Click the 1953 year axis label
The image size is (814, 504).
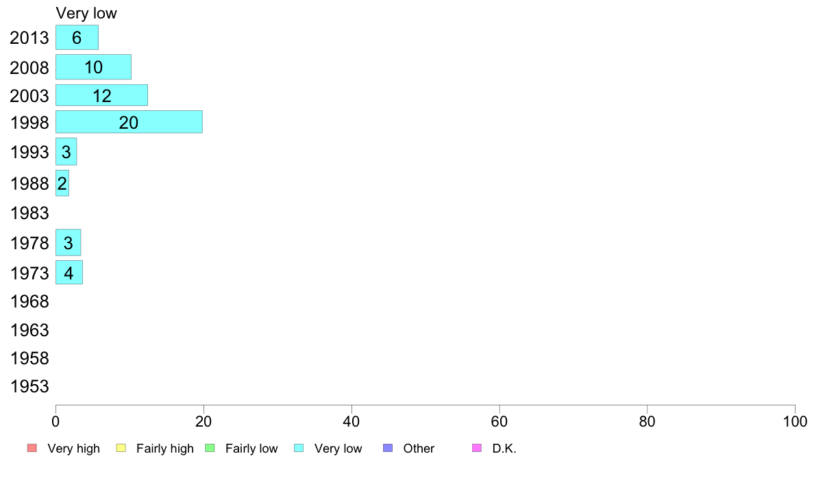(29, 387)
